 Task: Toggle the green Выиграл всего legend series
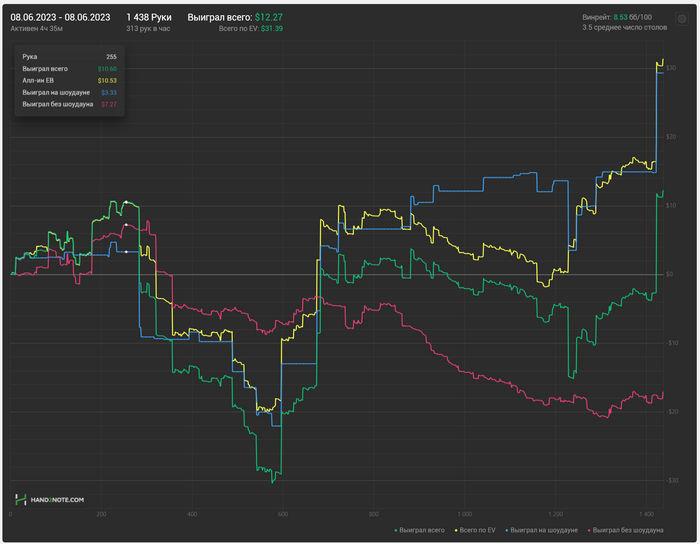tap(419, 528)
